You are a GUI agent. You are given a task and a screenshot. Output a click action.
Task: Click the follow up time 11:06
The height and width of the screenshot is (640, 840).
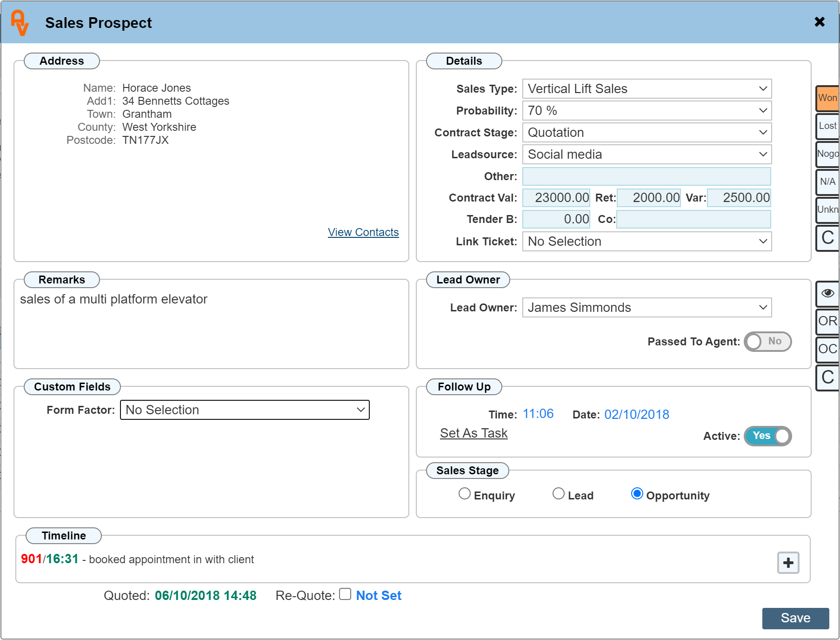(x=538, y=413)
